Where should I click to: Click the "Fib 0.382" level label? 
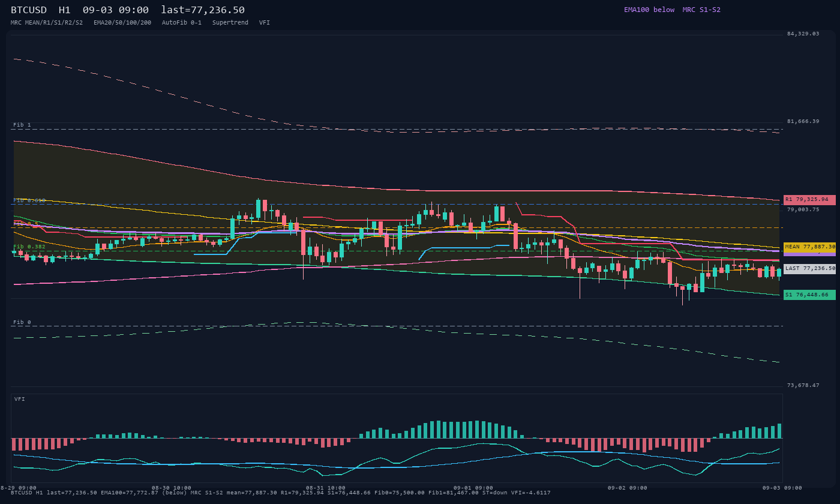29,247
